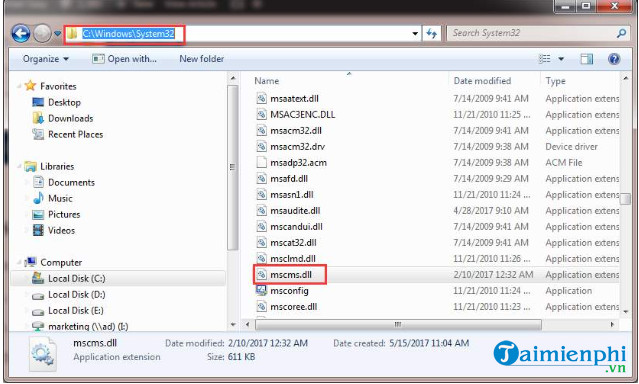The width and height of the screenshot is (639, 384).
Task: Select file msacm32.drv
Action: (297, 147)
